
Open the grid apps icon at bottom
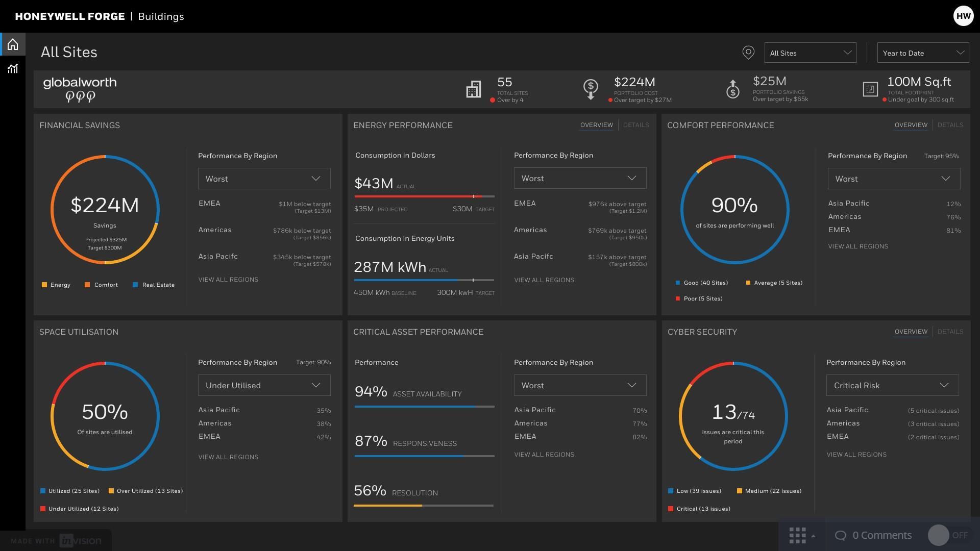pos(797,536)
